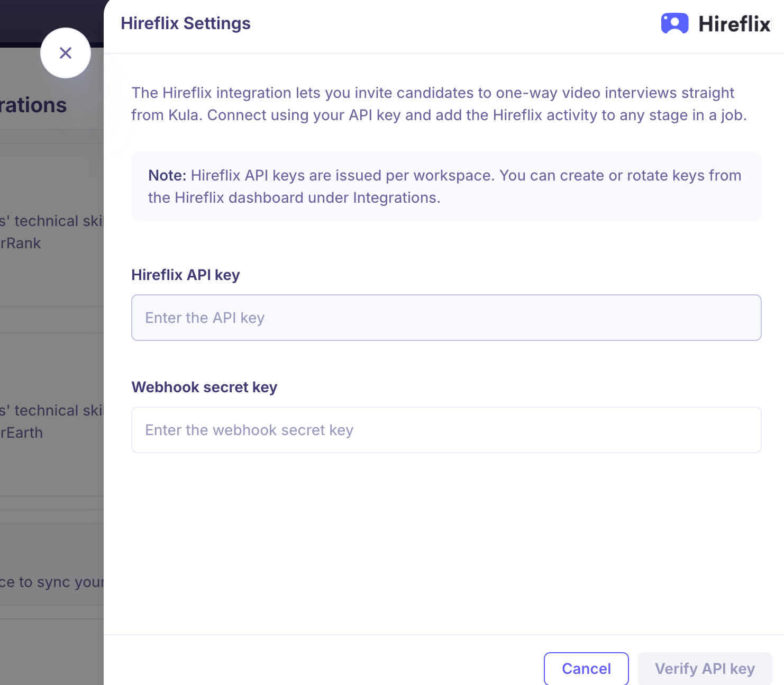Focus the Webhook secret key field
The height and width of the screenshot is (685, 784).
(446, 430)
